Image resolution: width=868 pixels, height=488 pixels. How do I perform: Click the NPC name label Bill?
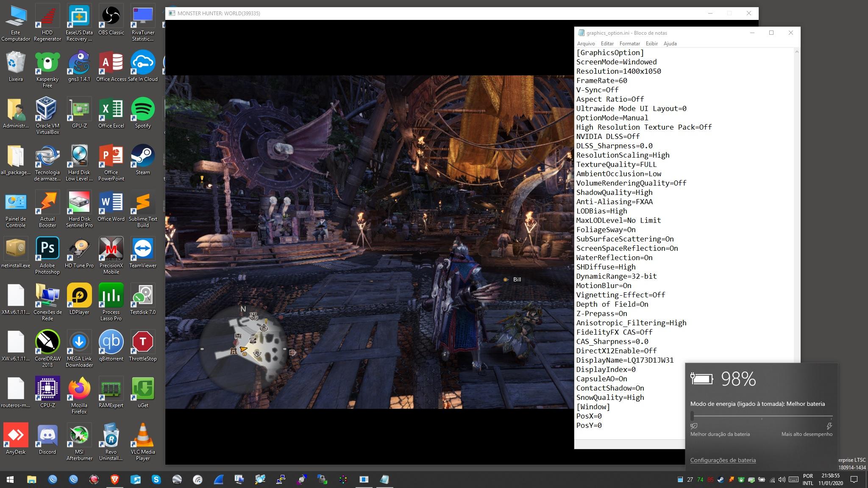pos(517,280)
